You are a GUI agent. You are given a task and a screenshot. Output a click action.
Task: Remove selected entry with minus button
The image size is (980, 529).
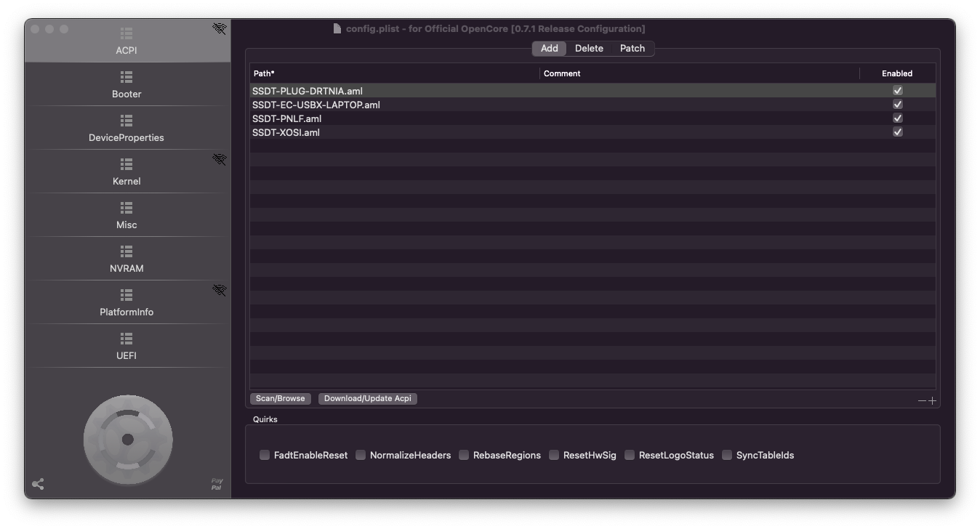tap(922, 400)
